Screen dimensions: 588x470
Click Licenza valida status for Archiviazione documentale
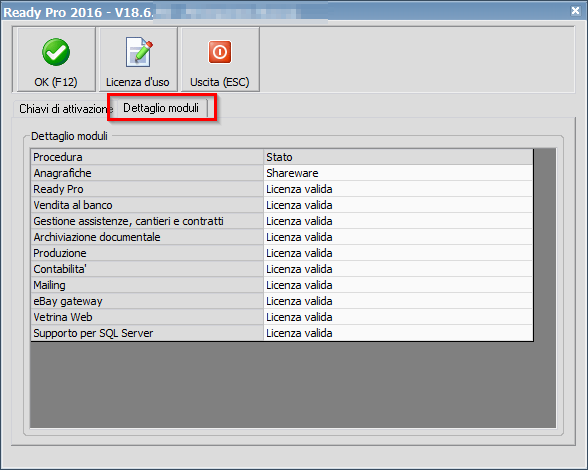398,237
